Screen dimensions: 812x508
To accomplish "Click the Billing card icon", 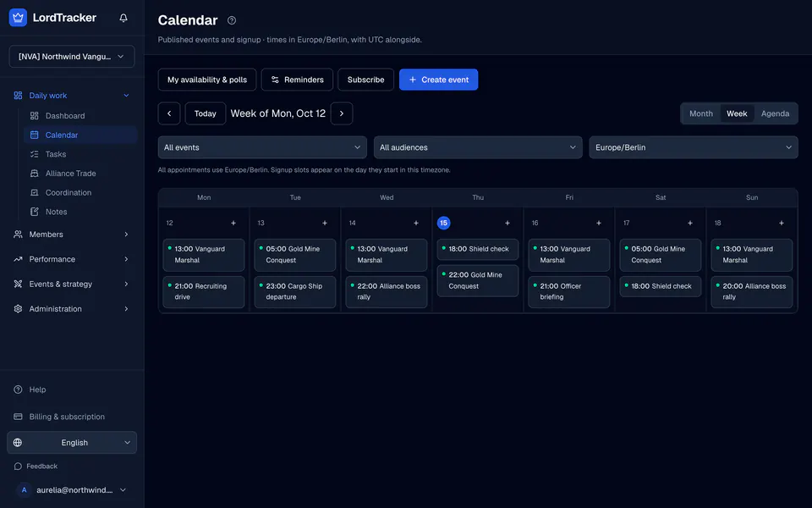I will (x=18, y=417).
